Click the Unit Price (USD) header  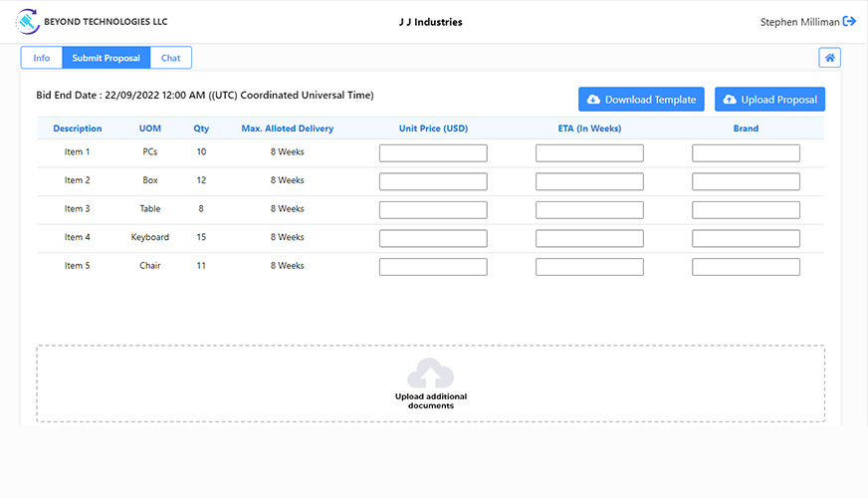(x=433, y=128)
